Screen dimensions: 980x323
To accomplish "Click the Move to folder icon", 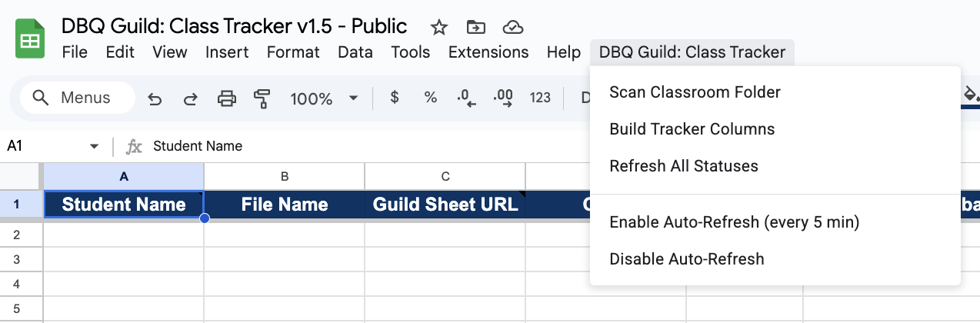I will tap(476, 28).
